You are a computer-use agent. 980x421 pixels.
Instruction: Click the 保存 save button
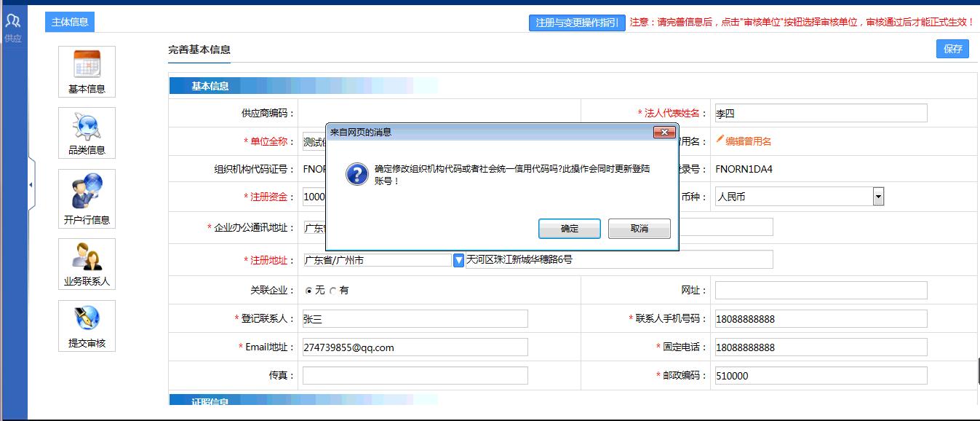[x=953, y=49]
